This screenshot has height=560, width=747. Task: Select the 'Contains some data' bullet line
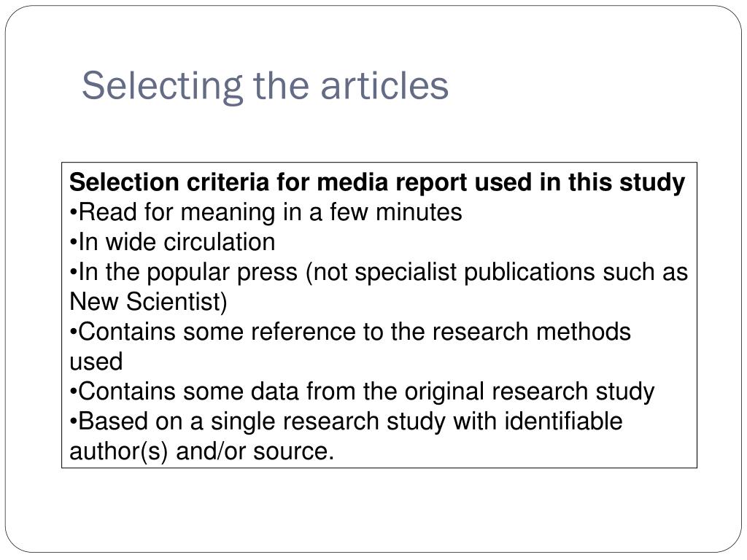click(x=362, y=392)
